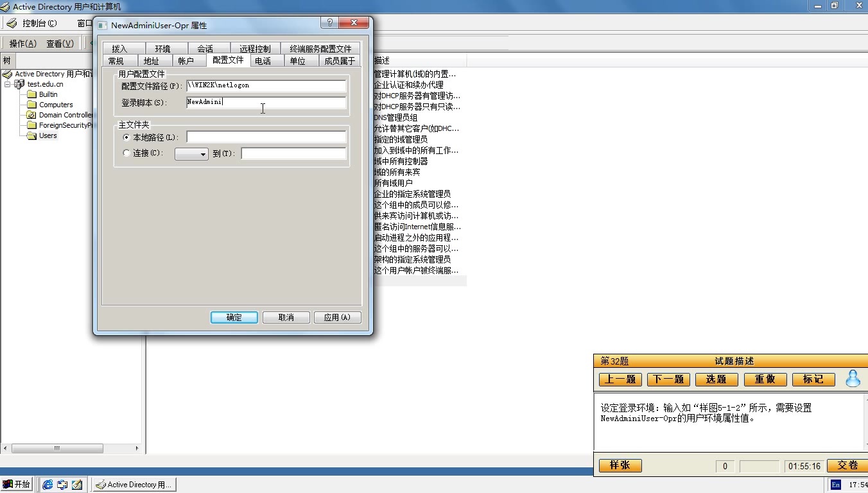This screenshot has height=493, width=868.
Task: Launch Internet Explorer from quick launch
Action: coord(48,485)
